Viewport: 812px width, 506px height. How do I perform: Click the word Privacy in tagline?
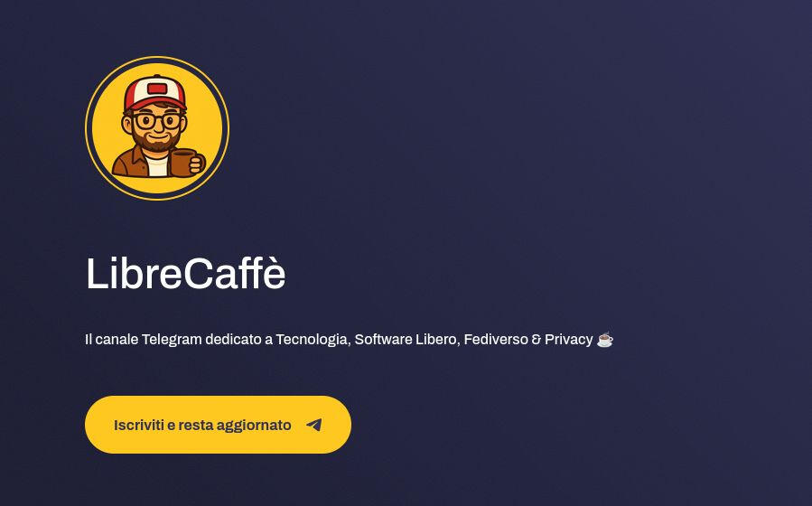(569, 341)
